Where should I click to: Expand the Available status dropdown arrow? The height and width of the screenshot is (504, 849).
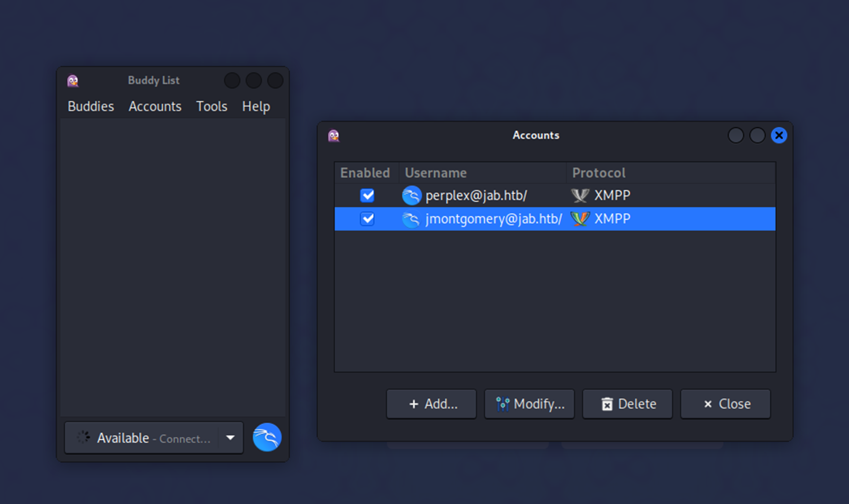tap(230, 438)
